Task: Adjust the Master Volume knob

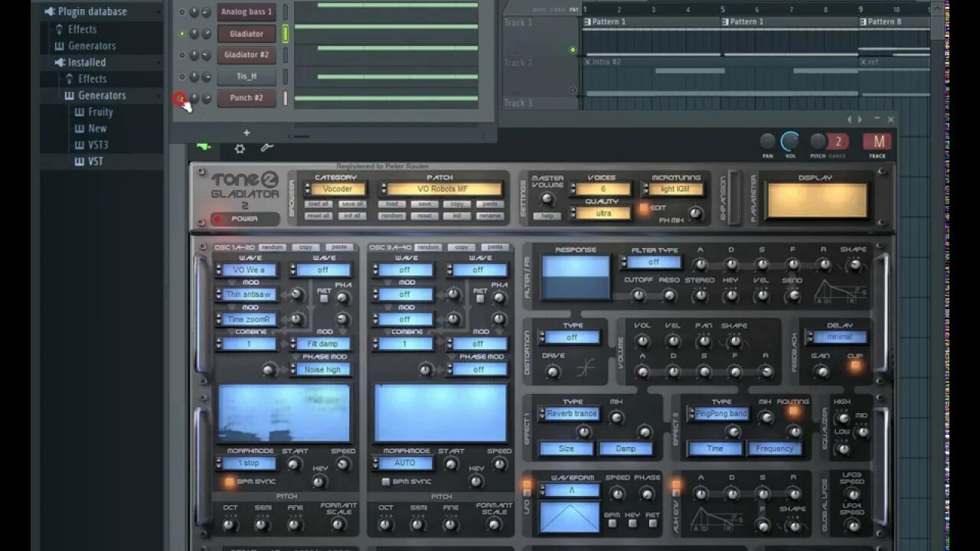Action: coord(547,199)
